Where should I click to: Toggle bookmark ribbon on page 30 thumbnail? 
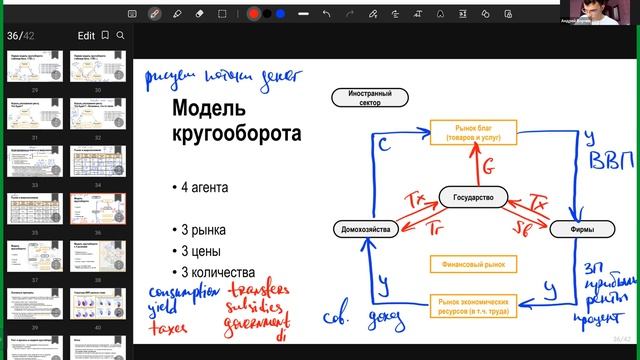(x=118, y=55)
